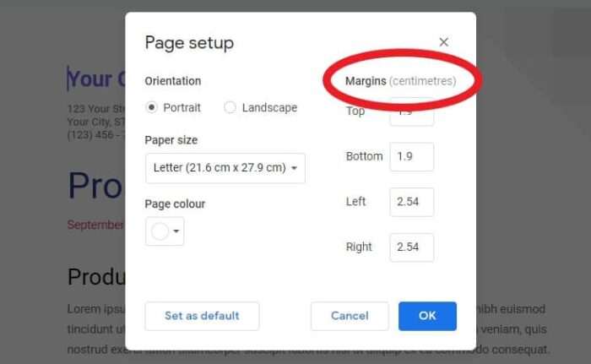Click the Bottom margin input field
Image resolution: width=591 pixels, height=364 pixels.
tap(412, 156)
